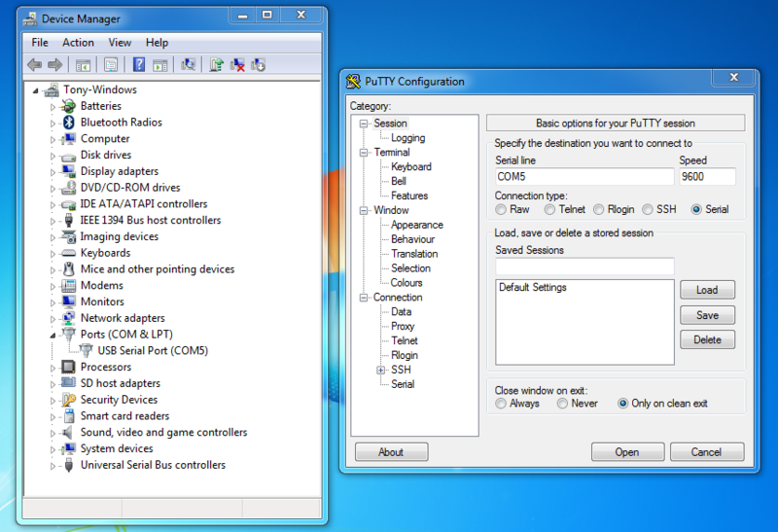Screen dimensions: 778x532
Task: Click the Update Driver Software toolbar icon
Action: coord(216,65)
